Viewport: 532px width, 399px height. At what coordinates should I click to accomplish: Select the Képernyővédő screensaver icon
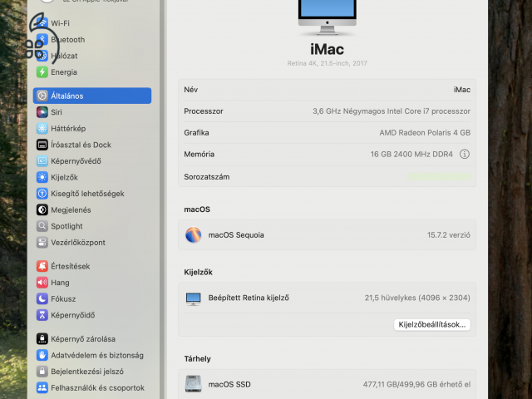click(42, 160)
